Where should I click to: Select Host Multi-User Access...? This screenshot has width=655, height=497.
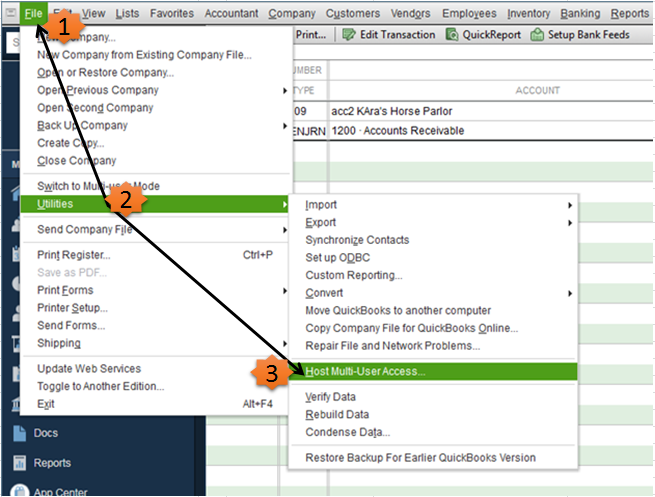[433, 371]
